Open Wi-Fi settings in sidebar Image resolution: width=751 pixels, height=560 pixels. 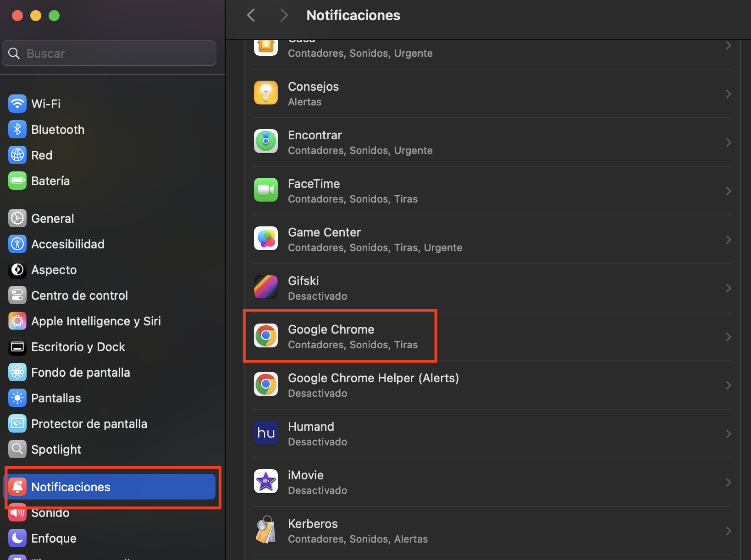46,104
